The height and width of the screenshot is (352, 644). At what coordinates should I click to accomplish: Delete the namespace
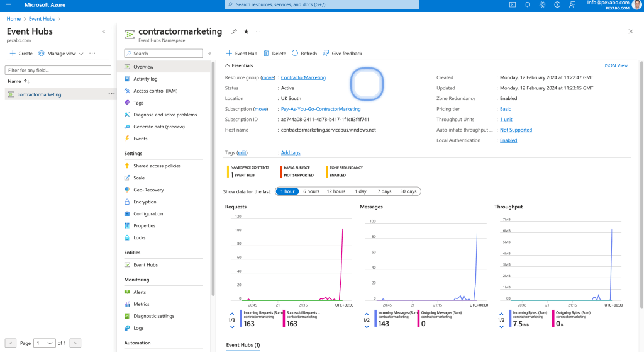[275, 54]
